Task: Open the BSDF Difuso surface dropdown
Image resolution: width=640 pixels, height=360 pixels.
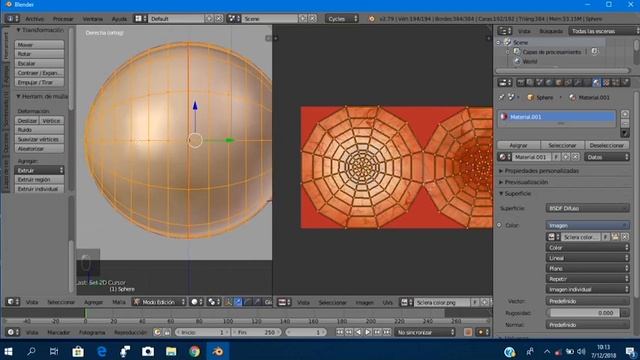Action: tap(587, 208)
